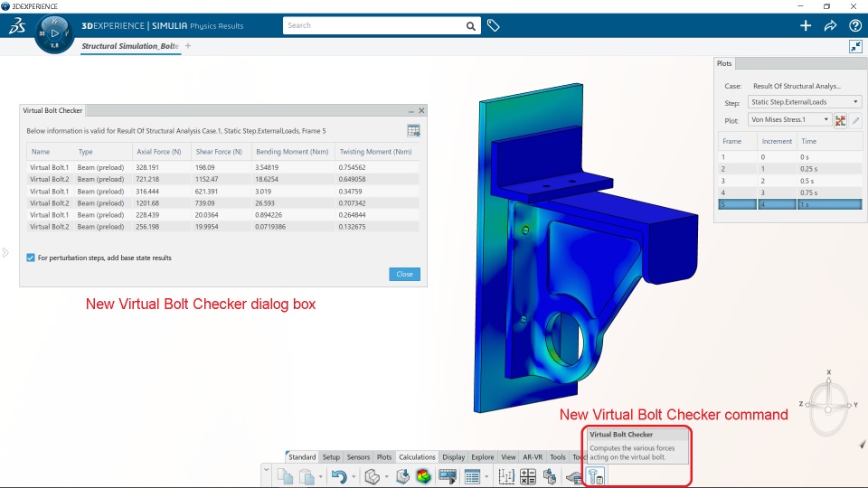Image resolution: width=868 pixels, height=488 pixels.
Task: Click the calculator operations icon
Action: (x=528, y=476)
